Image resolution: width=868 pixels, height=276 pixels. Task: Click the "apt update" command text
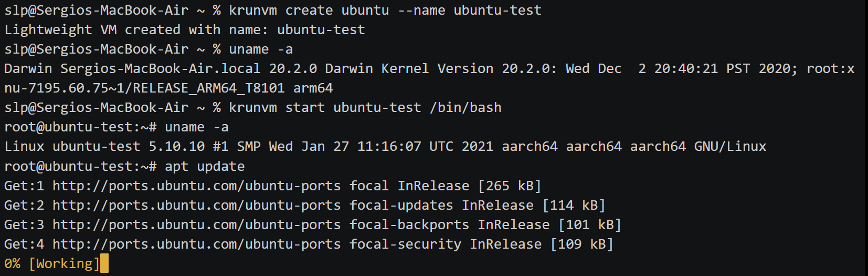click(x=205, y=166)
